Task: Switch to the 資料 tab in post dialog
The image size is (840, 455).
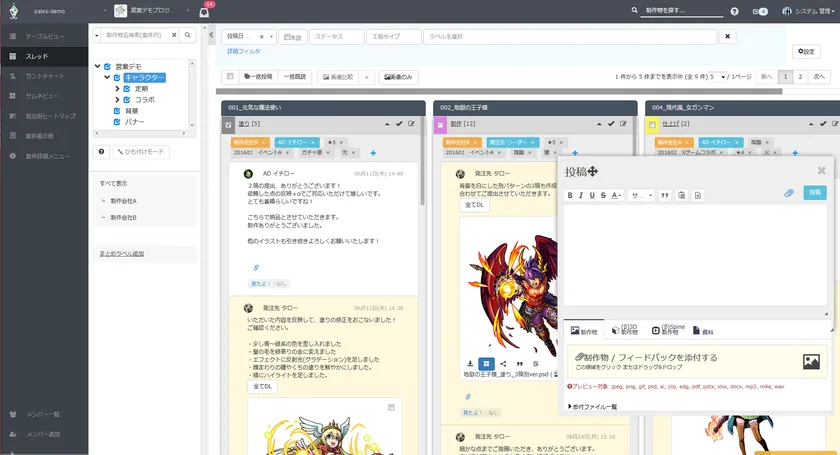Action: pyautogui.click(x=702, y=331)
